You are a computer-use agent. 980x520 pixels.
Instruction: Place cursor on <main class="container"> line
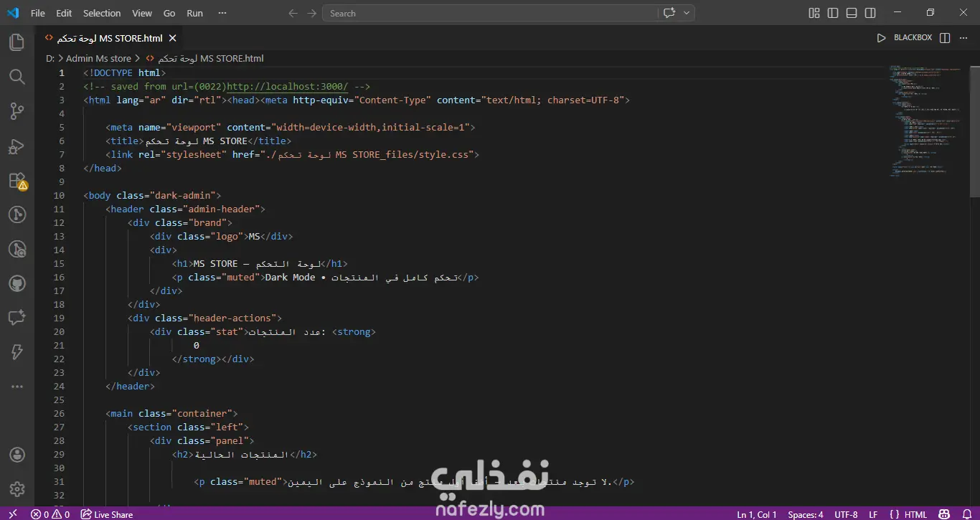(171, 413)
